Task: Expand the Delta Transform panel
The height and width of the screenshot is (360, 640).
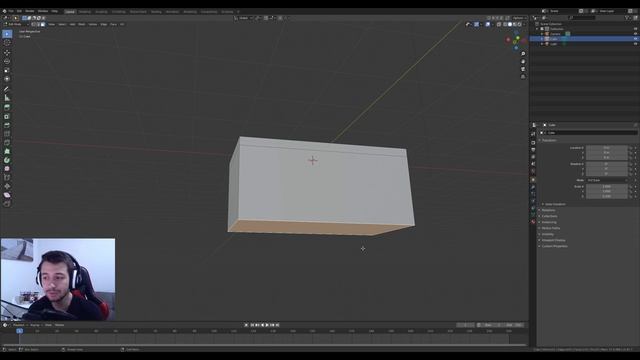Action: click(x=555, y=204)
